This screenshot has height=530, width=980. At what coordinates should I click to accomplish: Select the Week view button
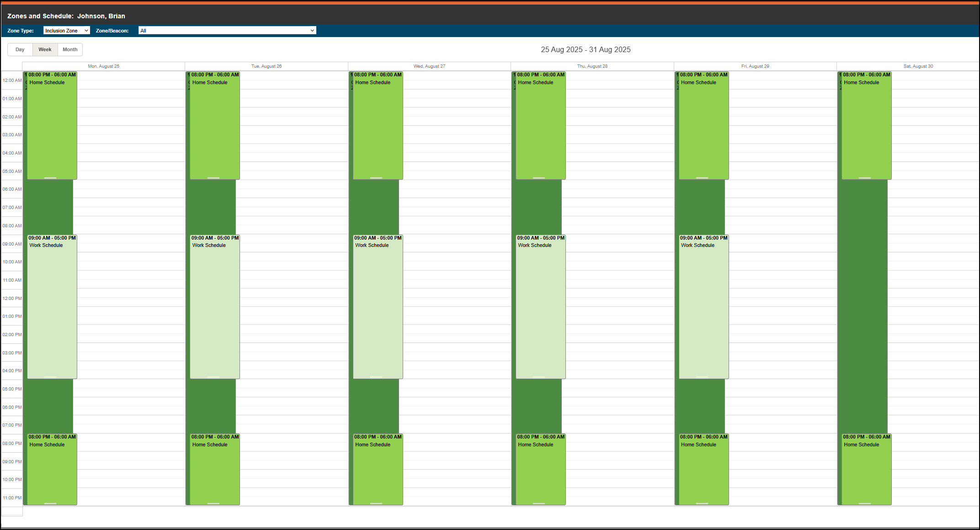(45, 49)
